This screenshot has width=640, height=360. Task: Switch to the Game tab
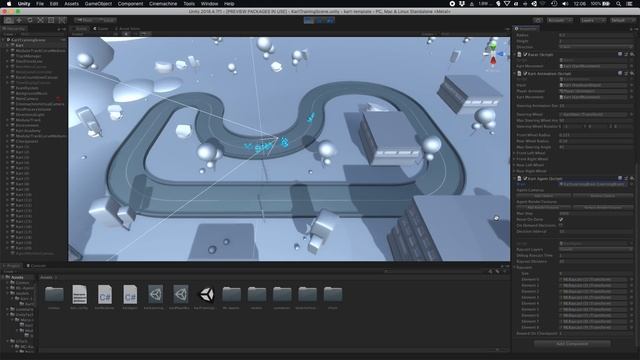(x=101, y=29)
